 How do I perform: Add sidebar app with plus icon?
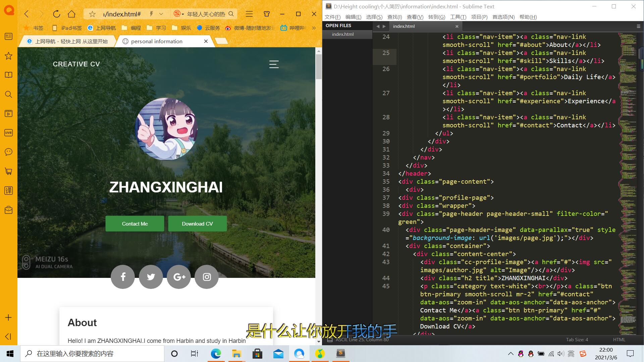click(9, 317)
